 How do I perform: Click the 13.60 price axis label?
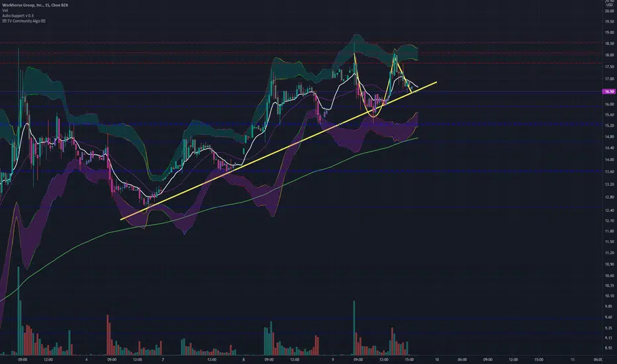click(609, 171)
